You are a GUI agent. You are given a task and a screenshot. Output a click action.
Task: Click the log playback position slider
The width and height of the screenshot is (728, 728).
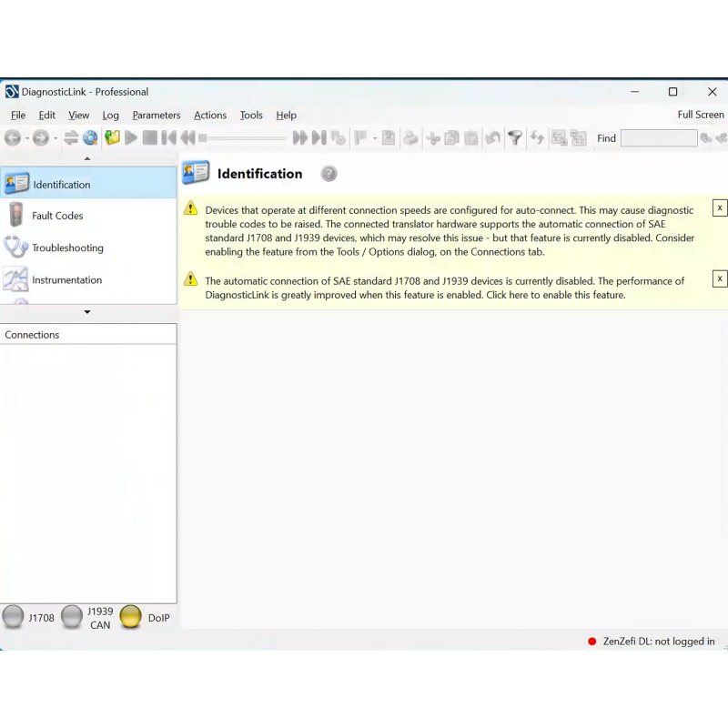[x=243, y=138]
